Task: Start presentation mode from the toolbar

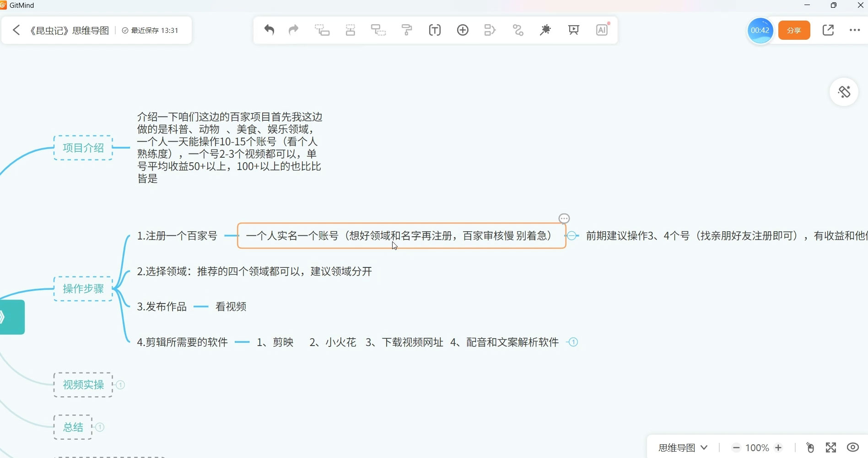Action: 573,30
